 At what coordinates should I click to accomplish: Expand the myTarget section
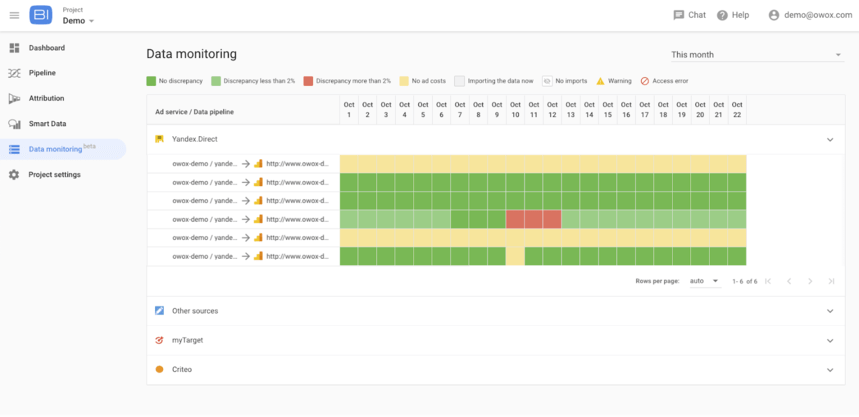tap(830, 340)
